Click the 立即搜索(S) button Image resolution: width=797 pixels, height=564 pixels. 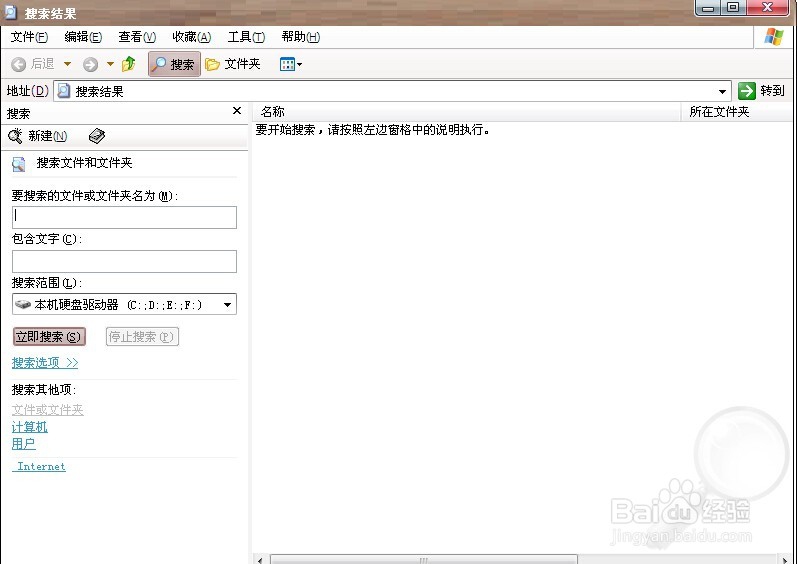(49, 336)
